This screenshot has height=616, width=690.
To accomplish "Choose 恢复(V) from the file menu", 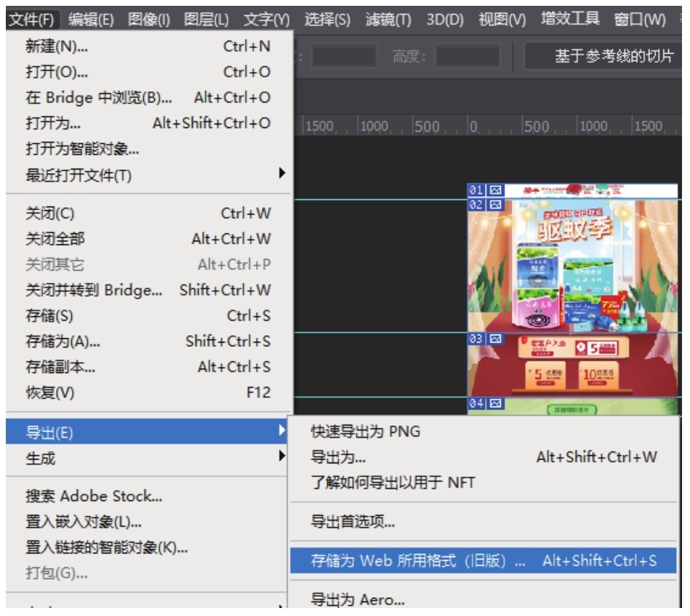I will click(149, 392).
